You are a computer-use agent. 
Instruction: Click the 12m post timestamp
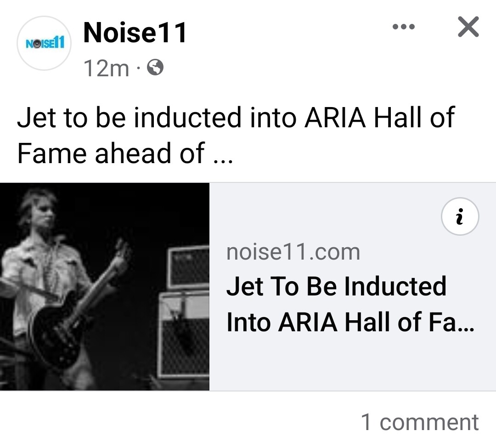106,68
